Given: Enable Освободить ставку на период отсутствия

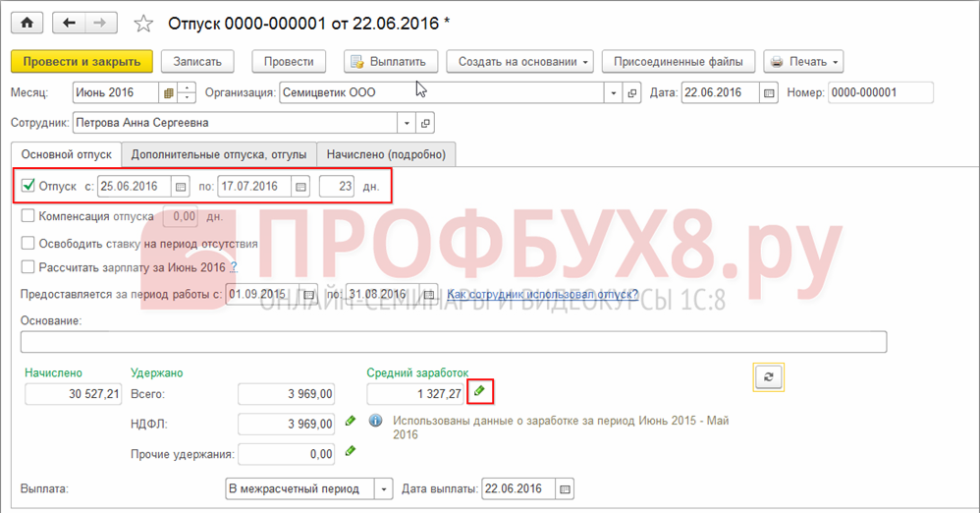Looking at the screenshot, I should tap(28, 243).
